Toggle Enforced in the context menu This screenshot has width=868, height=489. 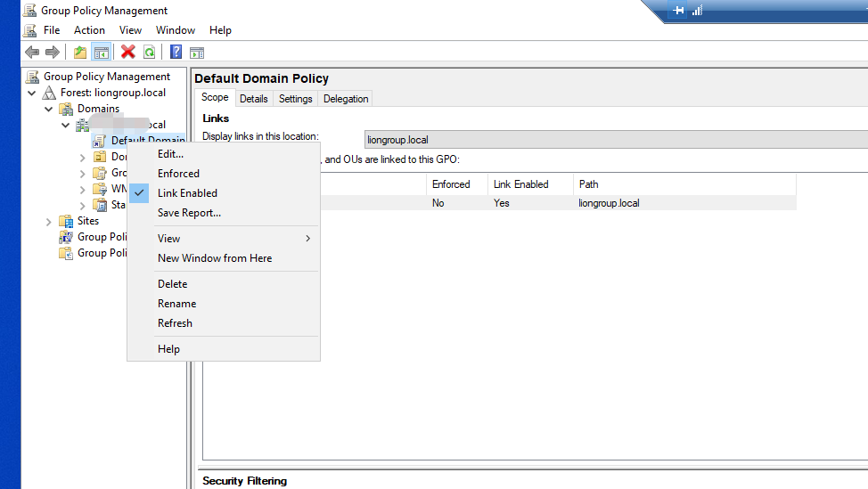click(224, 174)
